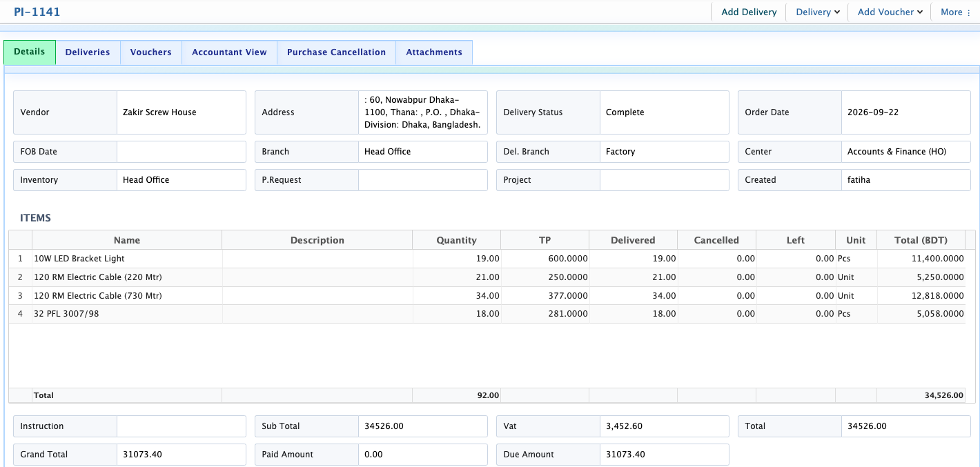Open the Delivery dropdown menu

click(818, 12)
